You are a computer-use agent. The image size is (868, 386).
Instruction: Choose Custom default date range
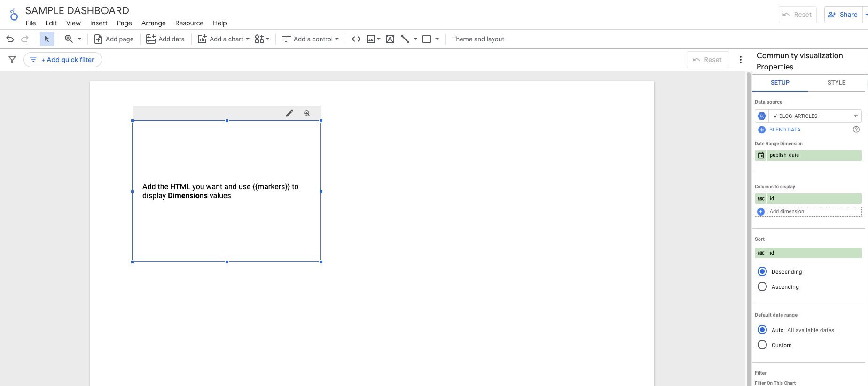pyautogui.click(x=762, y=345)
